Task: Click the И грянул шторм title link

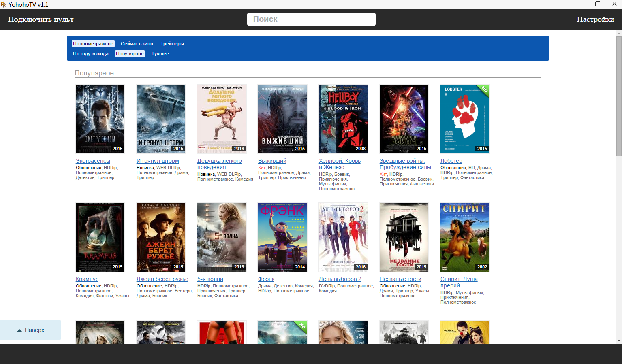Action: coord(158,161)
